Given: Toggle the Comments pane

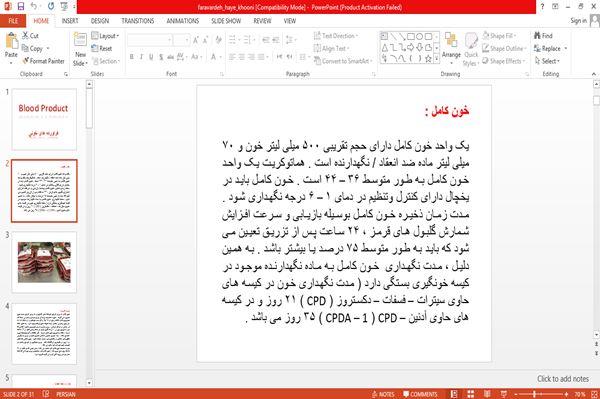Looking at the screenshot, I should (x=420, y=394).
